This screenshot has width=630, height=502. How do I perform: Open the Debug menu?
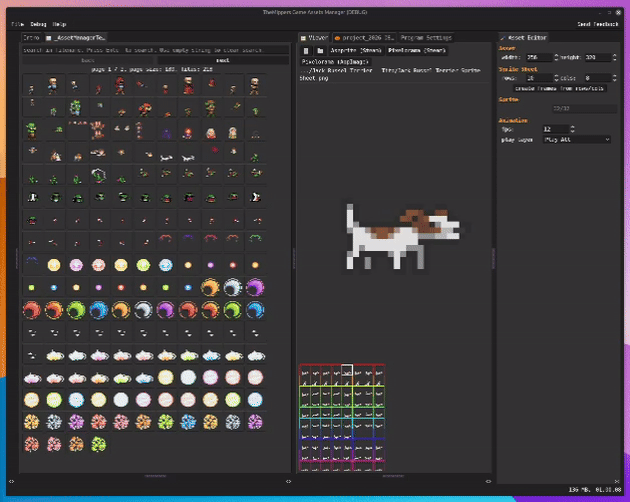(39, 24)
